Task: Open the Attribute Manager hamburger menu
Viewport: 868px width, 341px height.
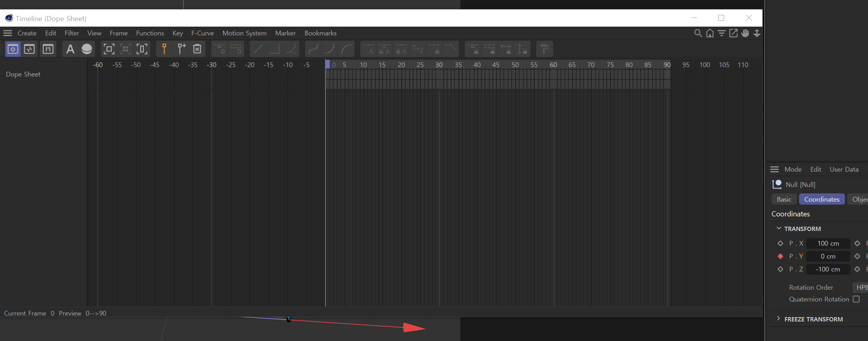Action: pos(775,170)
